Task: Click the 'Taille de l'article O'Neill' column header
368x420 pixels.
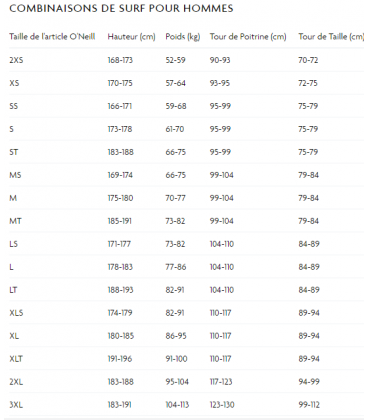Action: pos(52,37)
